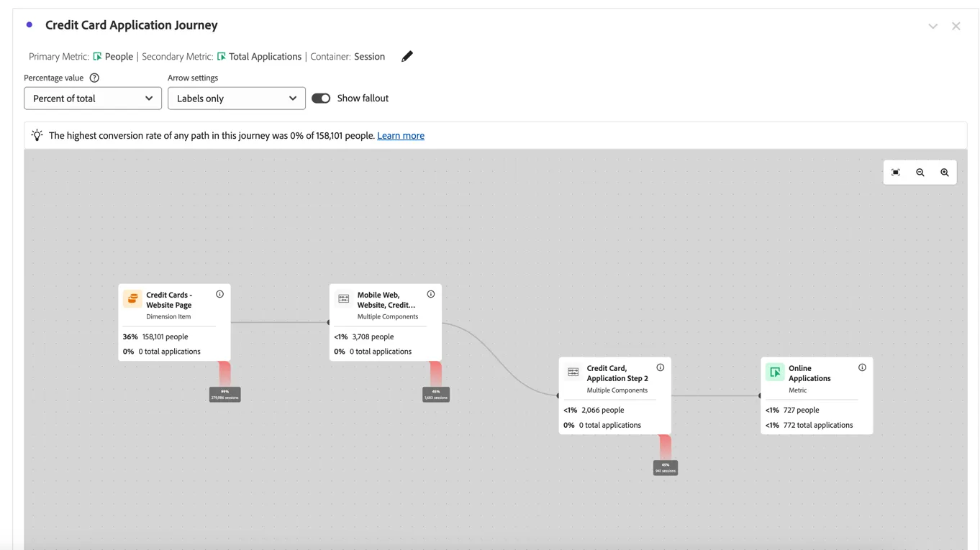Select the Online Applications node title
Viewport: 980px width, 550px height.
coord(809,373)
